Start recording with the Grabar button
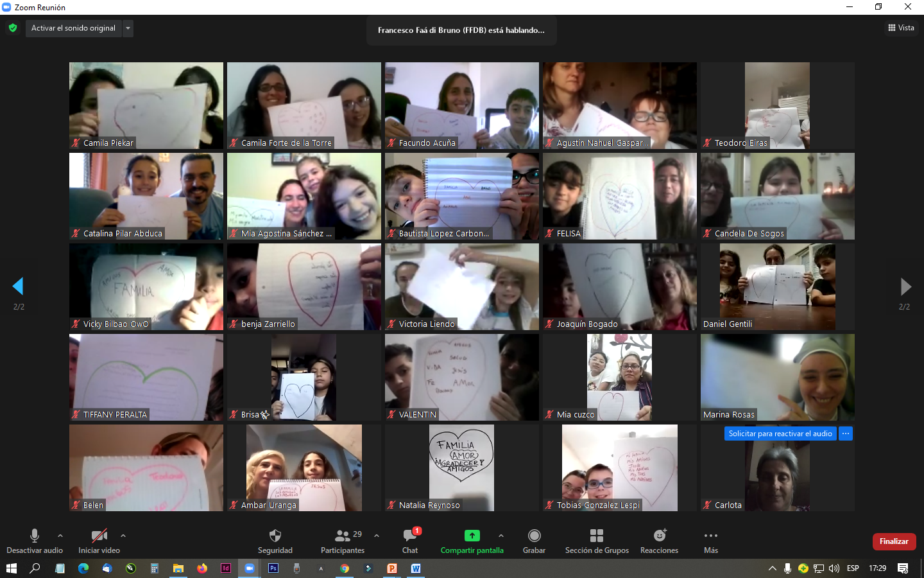This screenshot has height=578, width=924. click(534, 541)
